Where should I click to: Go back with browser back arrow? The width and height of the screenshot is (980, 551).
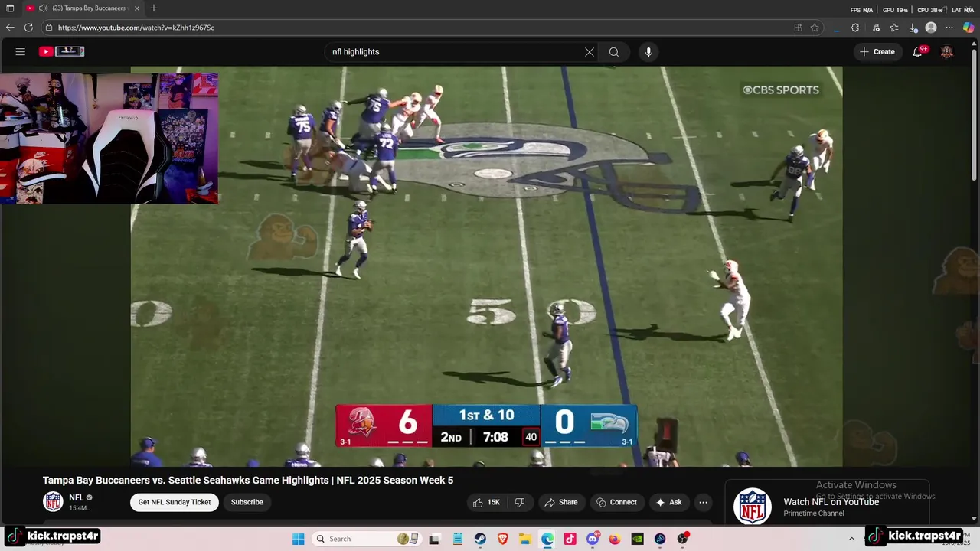click(x=10, y=28)
